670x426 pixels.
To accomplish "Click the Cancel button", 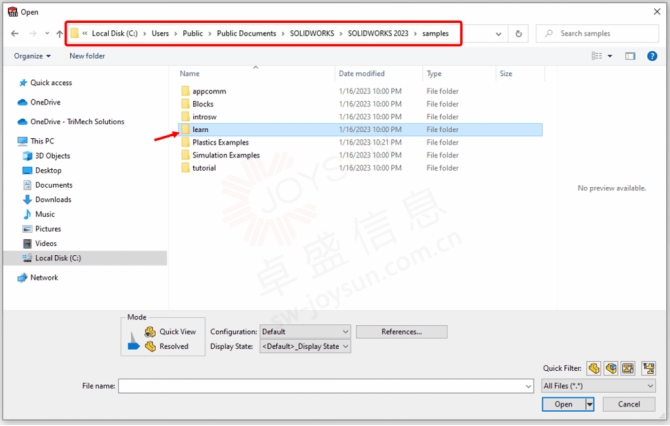I will (x=629, y=404).
